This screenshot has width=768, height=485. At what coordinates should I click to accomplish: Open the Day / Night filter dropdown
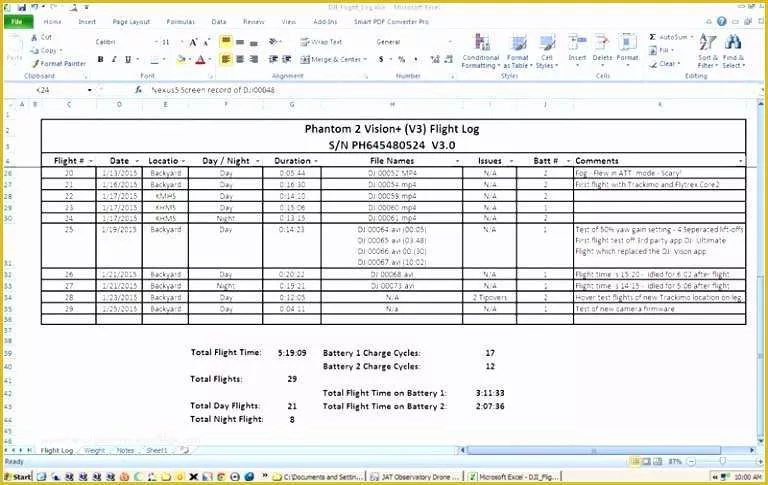pyautogui.click(x=258, y=161)
